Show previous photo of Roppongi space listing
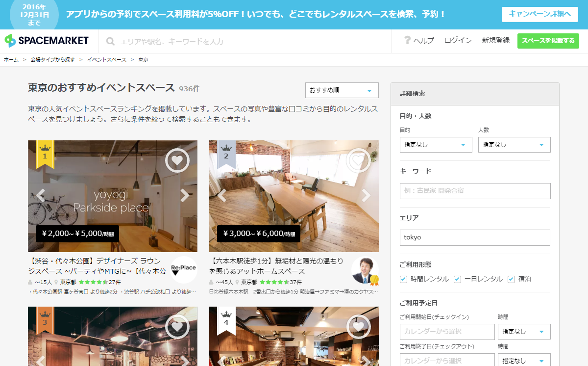This screenshot has width=588, height=366. (222, 195)
